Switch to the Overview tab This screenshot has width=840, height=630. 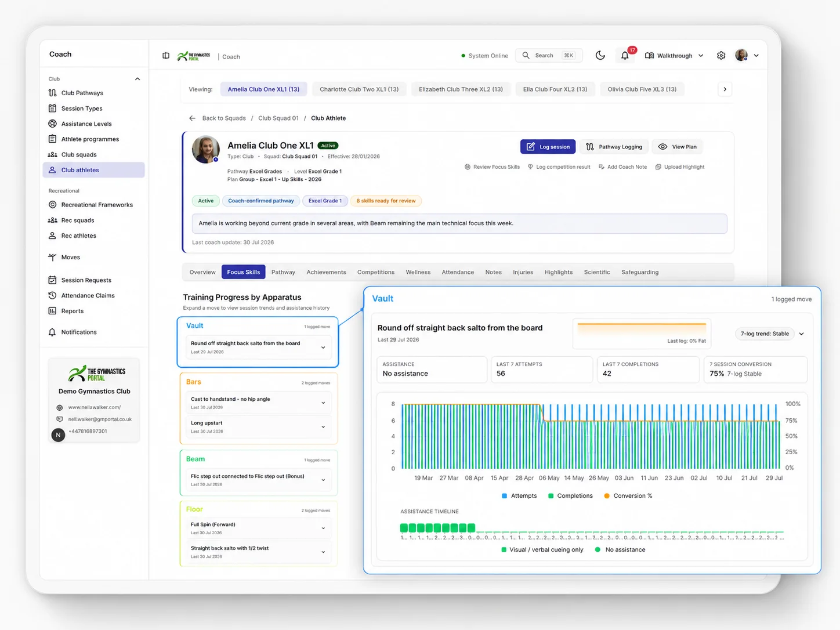pyautogui.click(x=202, y=272)
